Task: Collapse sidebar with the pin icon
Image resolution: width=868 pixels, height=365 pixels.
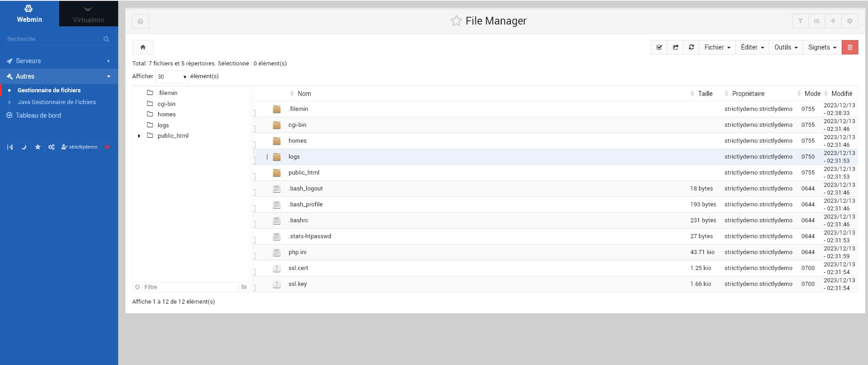Action: coord(10,147)
